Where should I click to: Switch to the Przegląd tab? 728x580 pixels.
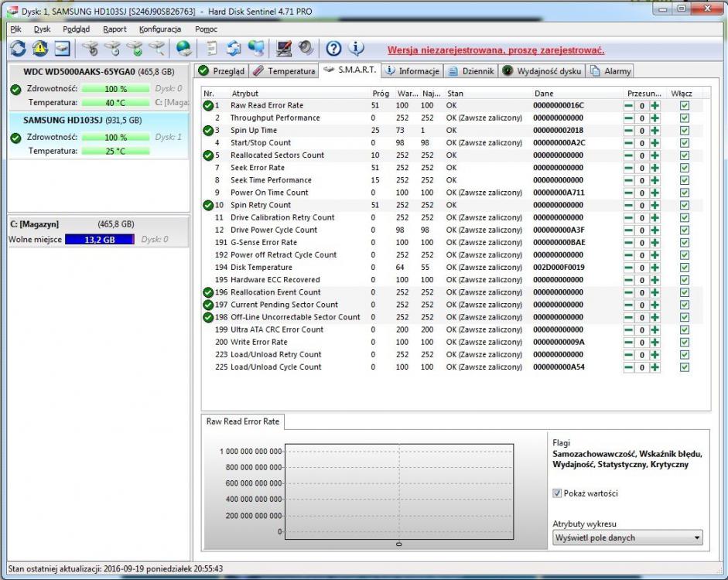[221, 71]
